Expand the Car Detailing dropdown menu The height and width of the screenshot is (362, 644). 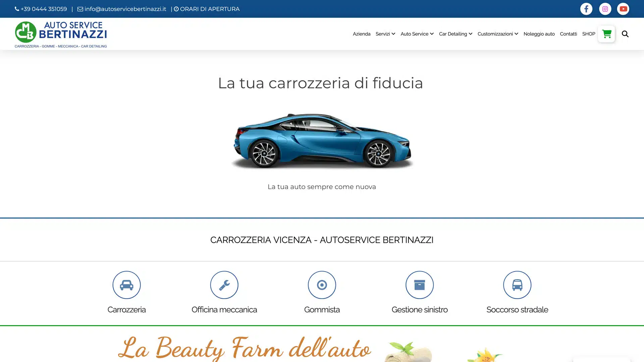click(455, 34)
